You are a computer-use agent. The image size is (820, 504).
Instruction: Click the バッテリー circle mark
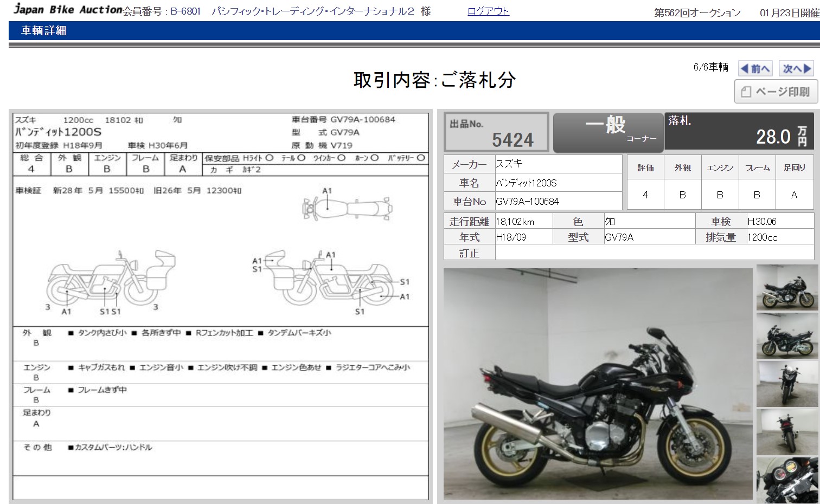point(420,158)
